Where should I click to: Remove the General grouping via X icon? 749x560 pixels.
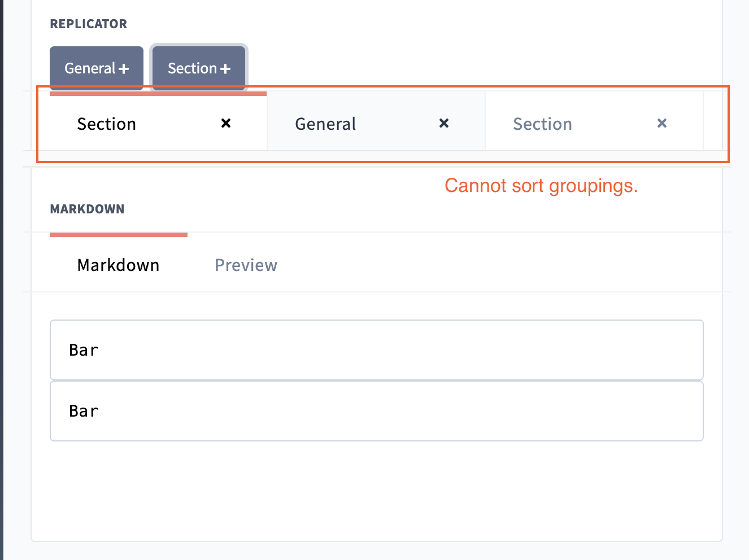[x=444, y=123]
